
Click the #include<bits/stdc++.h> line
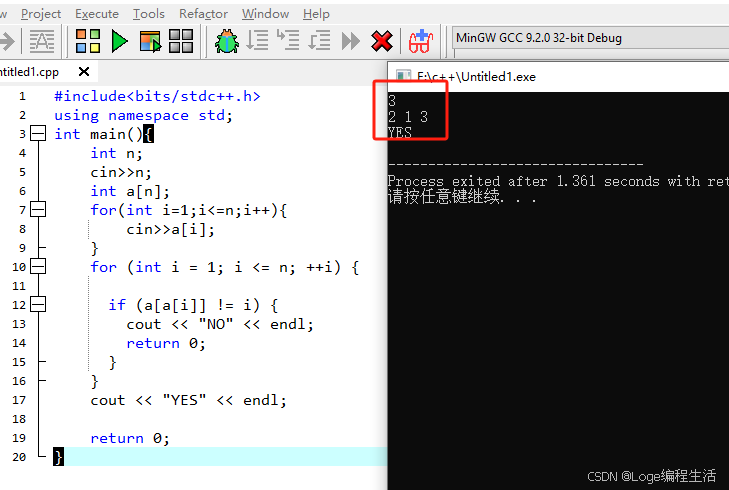point(157,96)
